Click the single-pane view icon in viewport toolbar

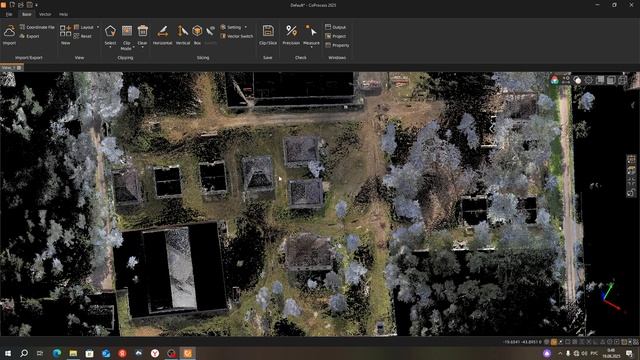tap(611, 80)
